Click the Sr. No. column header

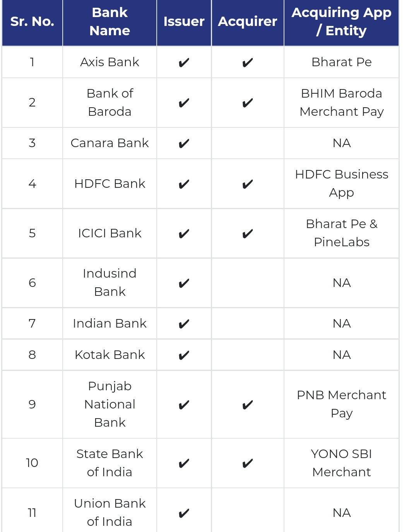(x=32, y=22)
